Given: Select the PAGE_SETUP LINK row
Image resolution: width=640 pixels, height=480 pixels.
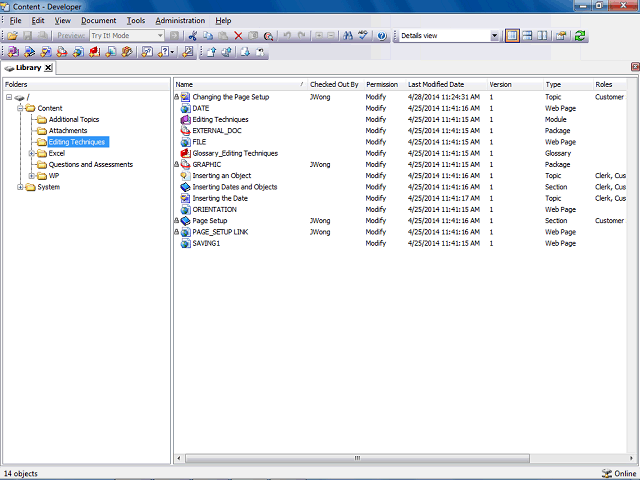Looking at the screenshot, I should [x=400, y=232].
